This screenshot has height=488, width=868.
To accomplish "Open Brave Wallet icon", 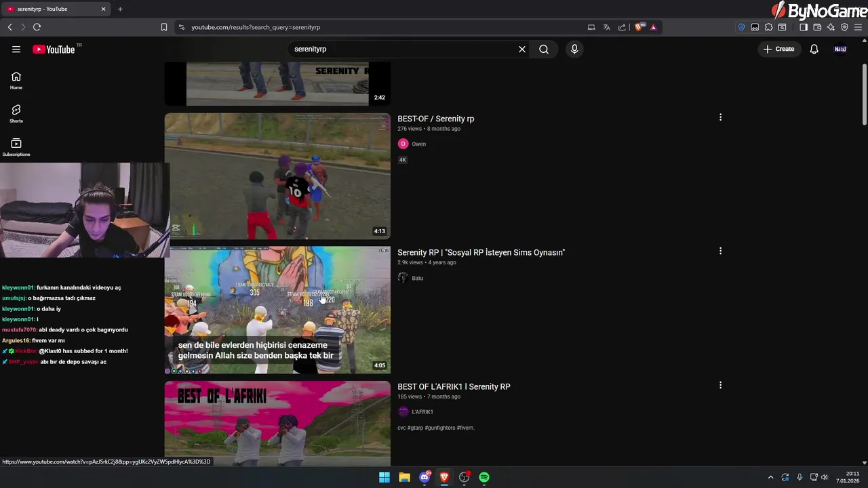I will click(x=817, y=27).
